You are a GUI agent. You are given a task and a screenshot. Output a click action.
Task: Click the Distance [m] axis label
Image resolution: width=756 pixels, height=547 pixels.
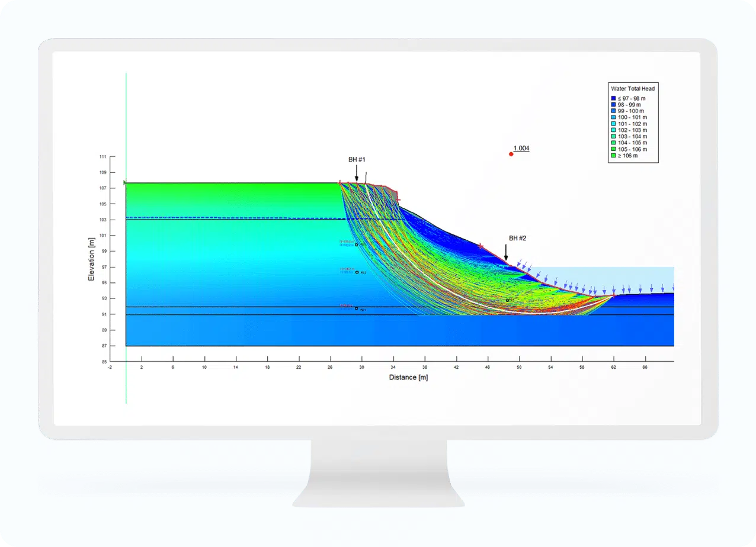pos(408,377)
